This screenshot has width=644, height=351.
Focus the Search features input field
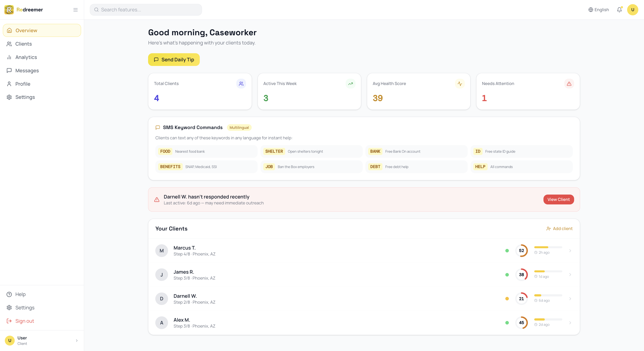146,10
